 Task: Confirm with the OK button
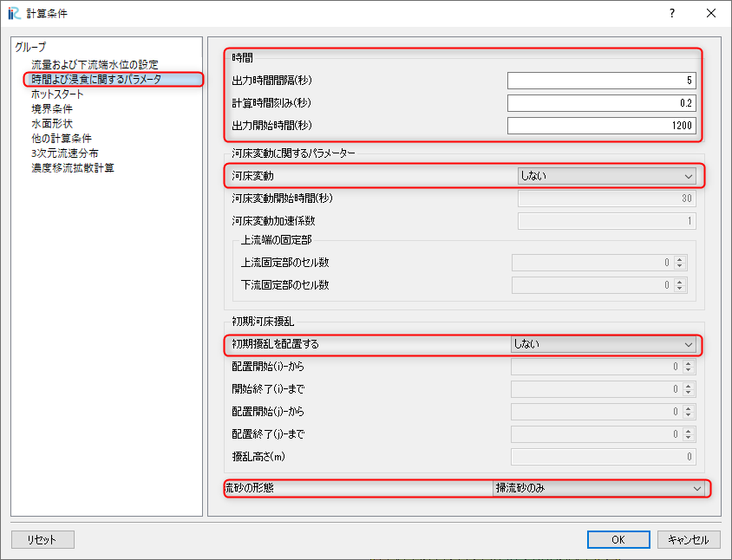[618, 539]
